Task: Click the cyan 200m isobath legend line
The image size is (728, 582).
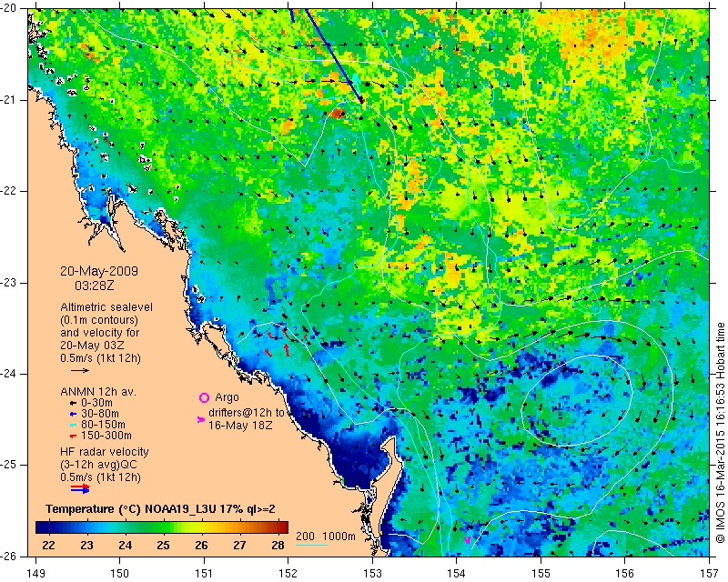Action: (311, 545)
